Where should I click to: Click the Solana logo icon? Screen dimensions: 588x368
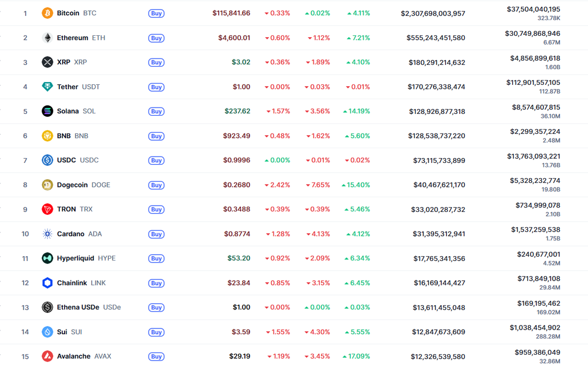47,111
